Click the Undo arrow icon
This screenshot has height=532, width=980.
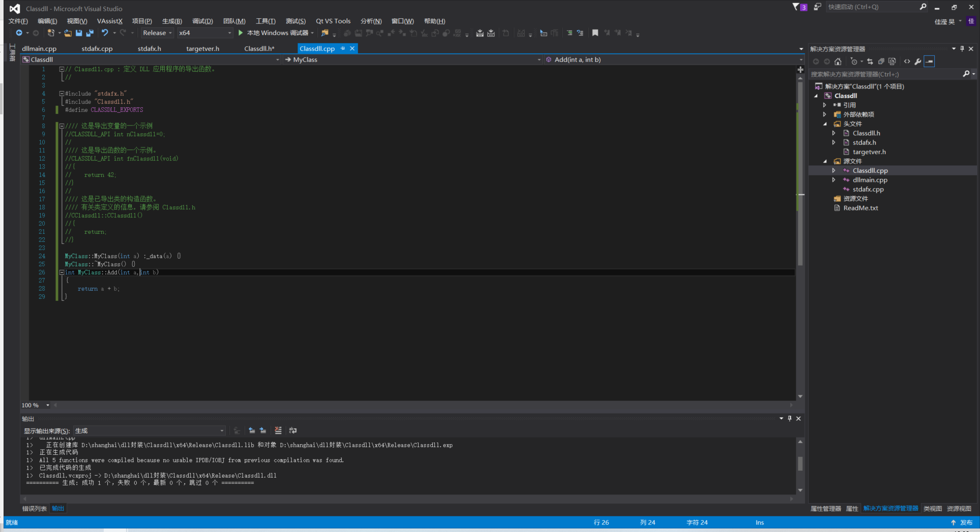click(105, 33)
